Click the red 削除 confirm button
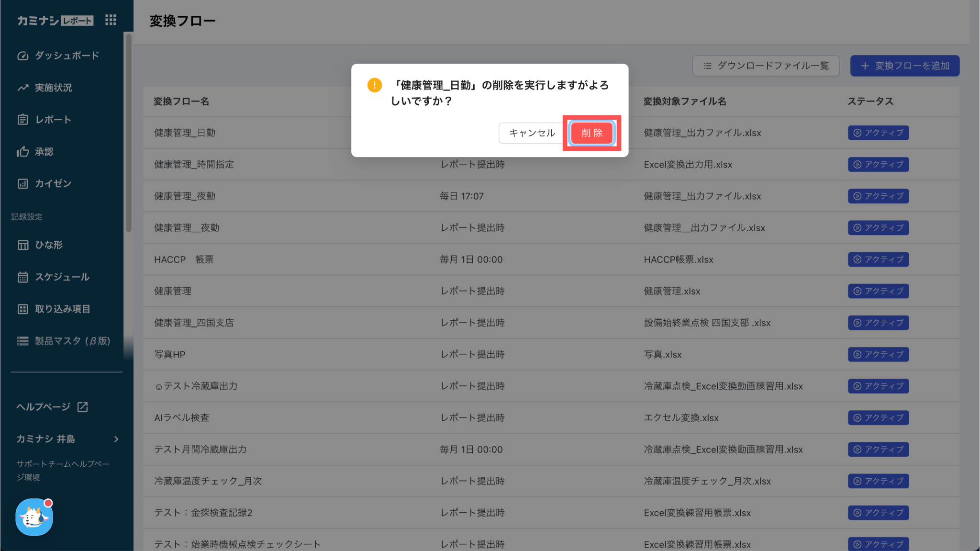980x551 pixels. [x=592, y=133]
